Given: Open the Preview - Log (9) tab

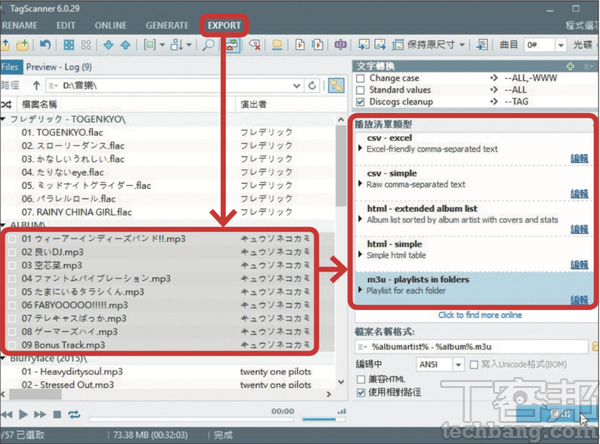Looking at the screenshot, I should click(59, 67).
